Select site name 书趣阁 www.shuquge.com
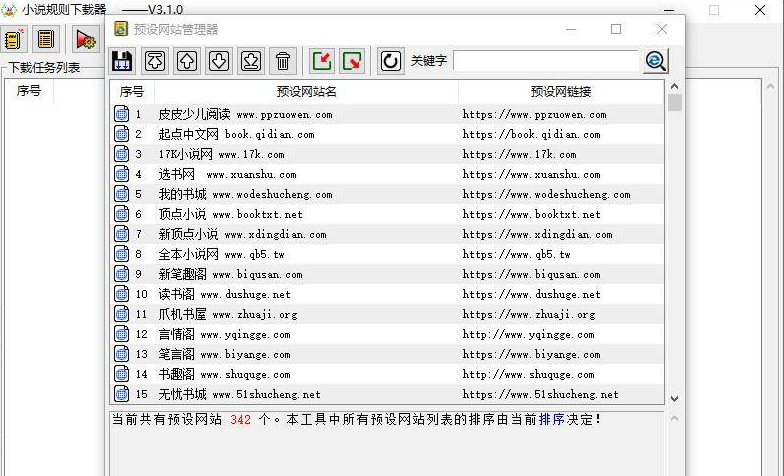The height and width of the screenshot is (476, 784). tap(224, 374)
